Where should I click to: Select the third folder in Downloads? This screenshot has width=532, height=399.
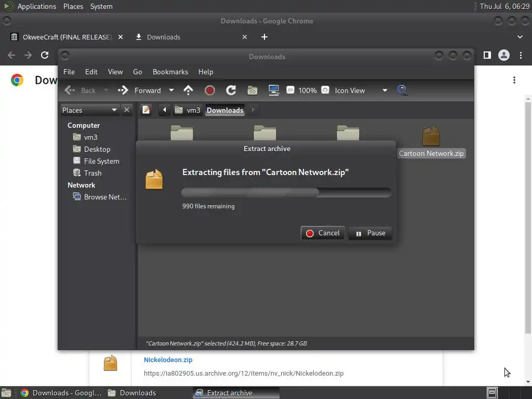click(348, 132)
